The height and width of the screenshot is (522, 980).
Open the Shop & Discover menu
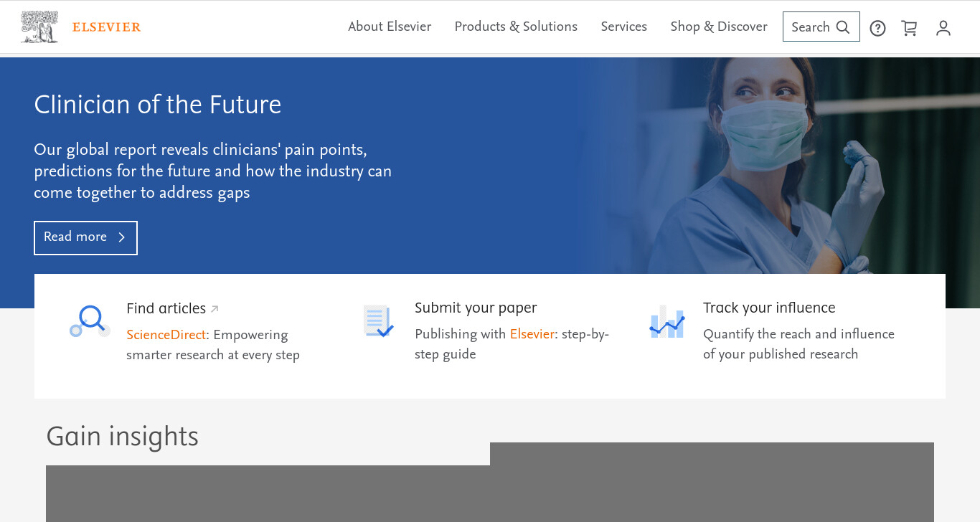(719, 27)
